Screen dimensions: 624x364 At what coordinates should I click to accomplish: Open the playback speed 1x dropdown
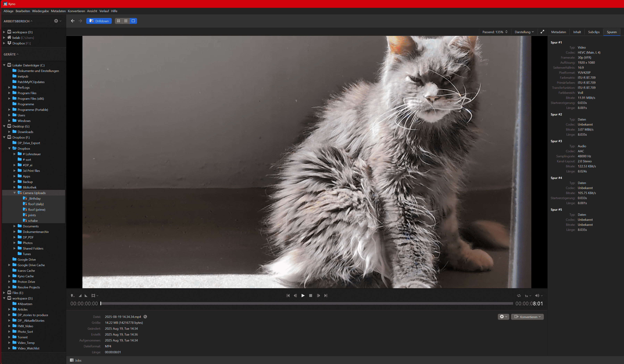coord(528,296)
